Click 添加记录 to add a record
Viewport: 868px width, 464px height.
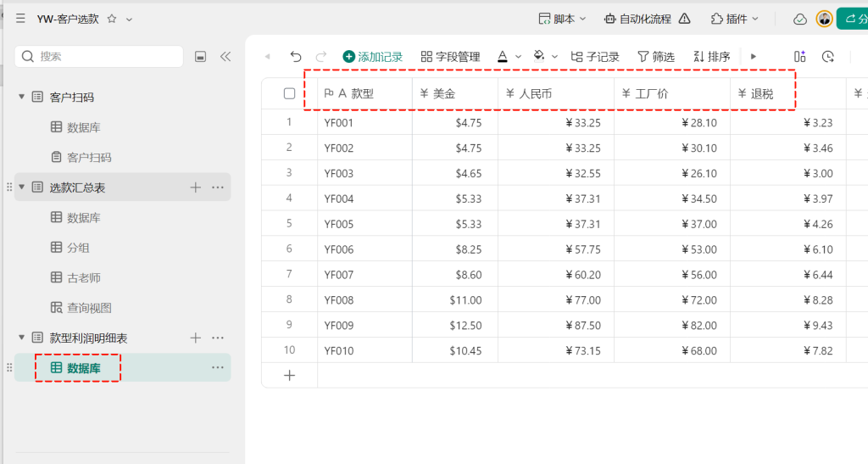pyautogui.click(x=373, y=57)
